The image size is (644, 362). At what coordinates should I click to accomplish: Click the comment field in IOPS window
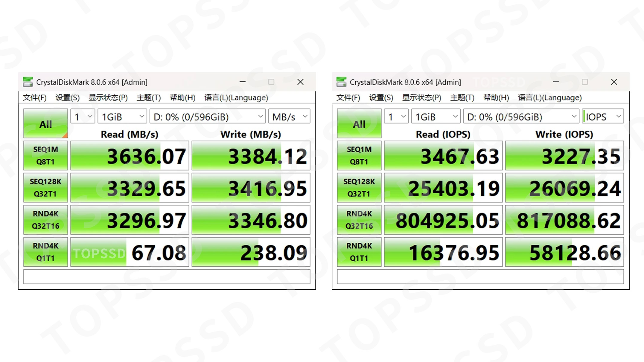[x=480, y=277]
